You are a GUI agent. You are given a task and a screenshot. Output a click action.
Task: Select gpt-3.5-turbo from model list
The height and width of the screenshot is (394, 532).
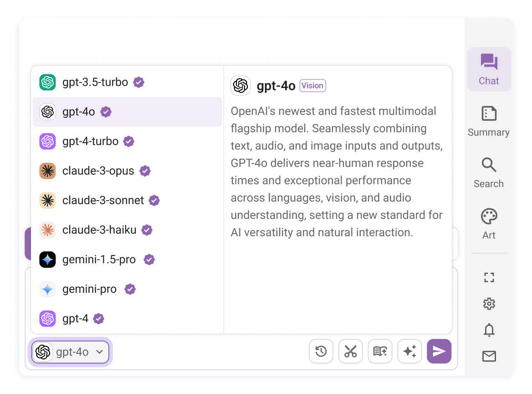tap(128, 82)
